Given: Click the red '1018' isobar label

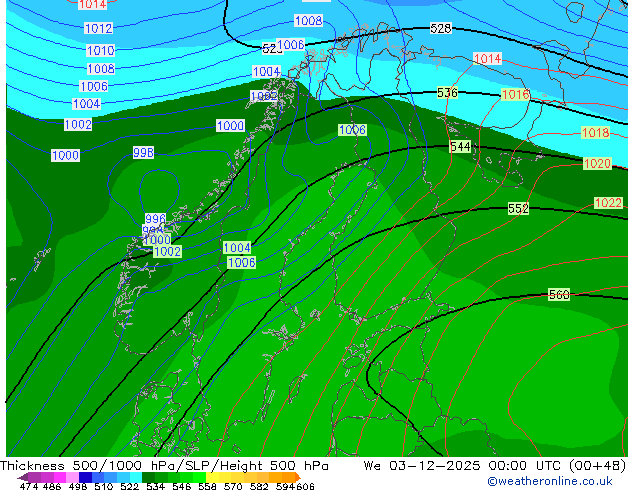Looking at the screenshot, I should 595,132.
